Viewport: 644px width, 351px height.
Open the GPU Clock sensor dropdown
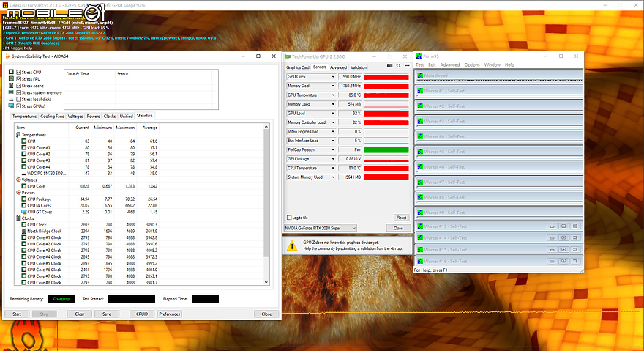pos(333,77)
